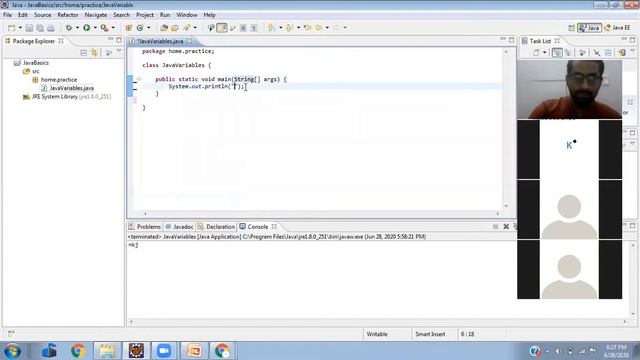The image size is (640, 360).
Task: Open Package Explorer view menu triangle
Action: [119, 52]
